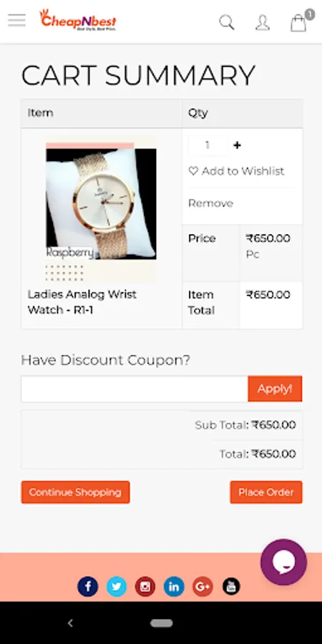Viewport: 322px width, 644px height.
Task: Open the search magnifier icon
Action: tap(226, 22)
